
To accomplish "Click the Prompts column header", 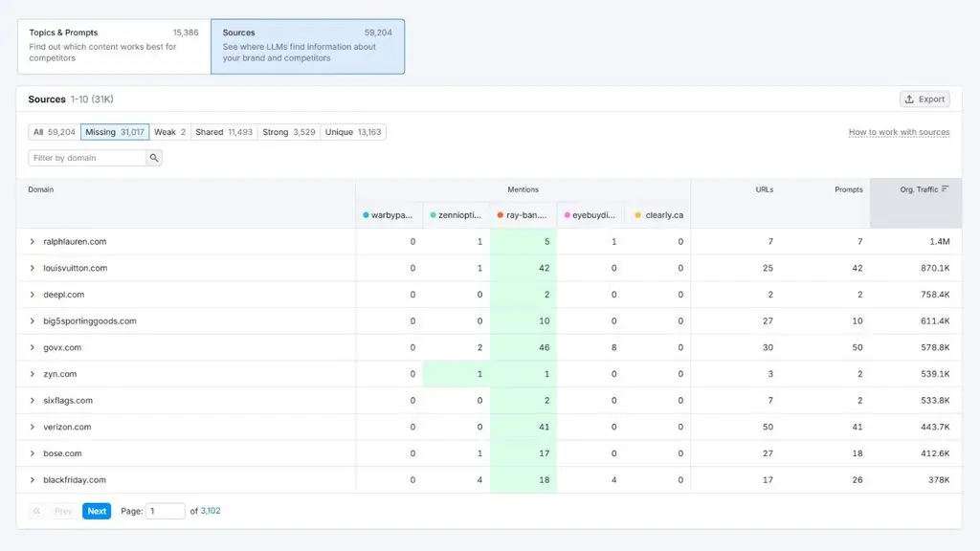I will point(848,189).
